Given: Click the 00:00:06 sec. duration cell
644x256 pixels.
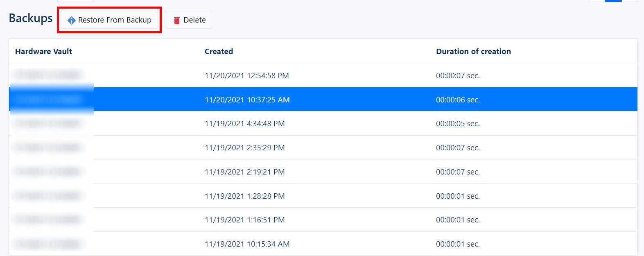Looking at the screenshot, I should tap(458, 100).
